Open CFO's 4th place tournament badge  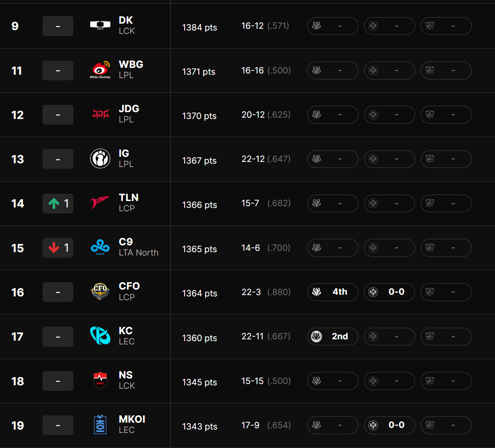[333, 292]
